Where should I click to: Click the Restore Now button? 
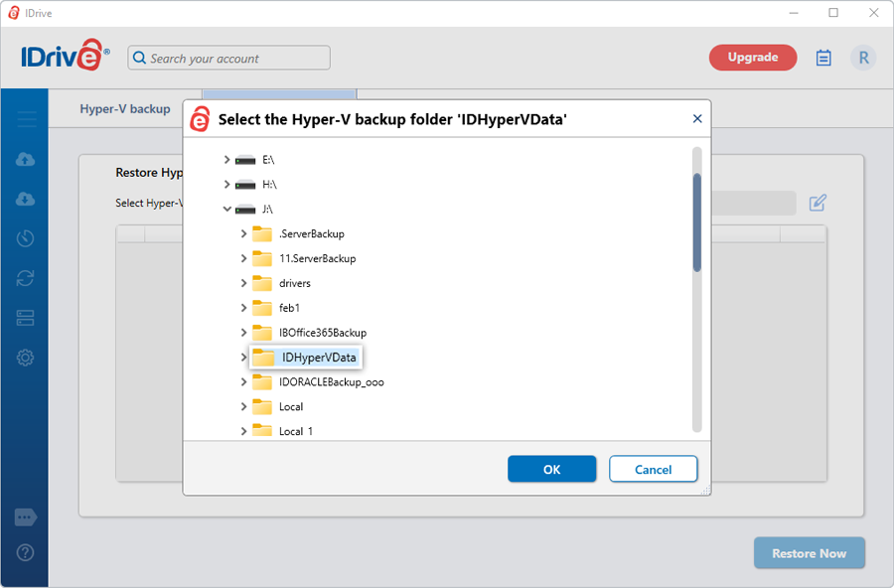point(809,553)
